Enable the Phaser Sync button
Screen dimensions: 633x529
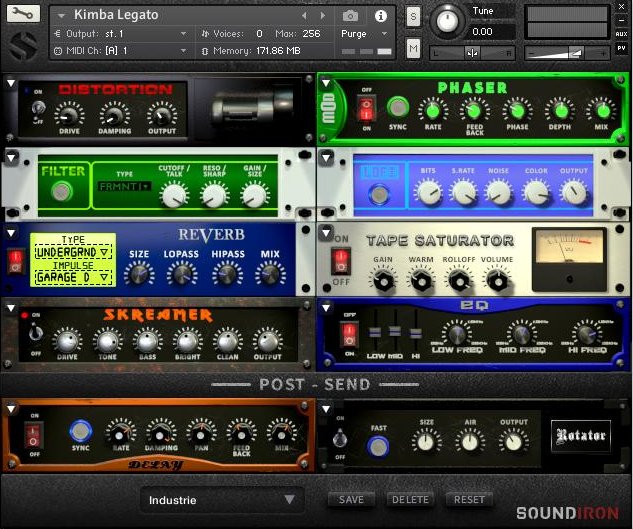point(398,107)
